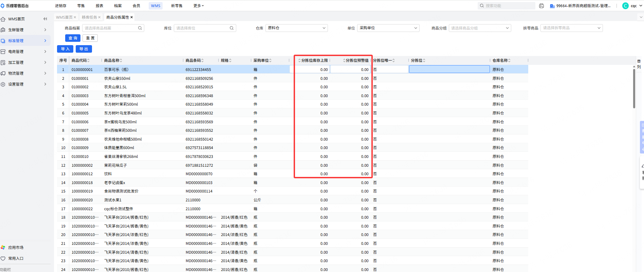Open the 商品分组 dropdown
This screenshot has width=644, height=272.
(x=480, y=28)
